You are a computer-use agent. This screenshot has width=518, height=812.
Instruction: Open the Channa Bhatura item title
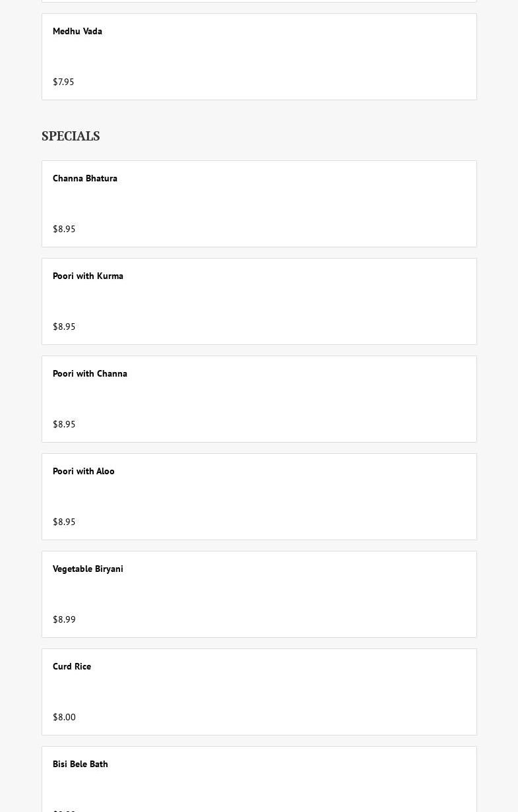(85, 178)
